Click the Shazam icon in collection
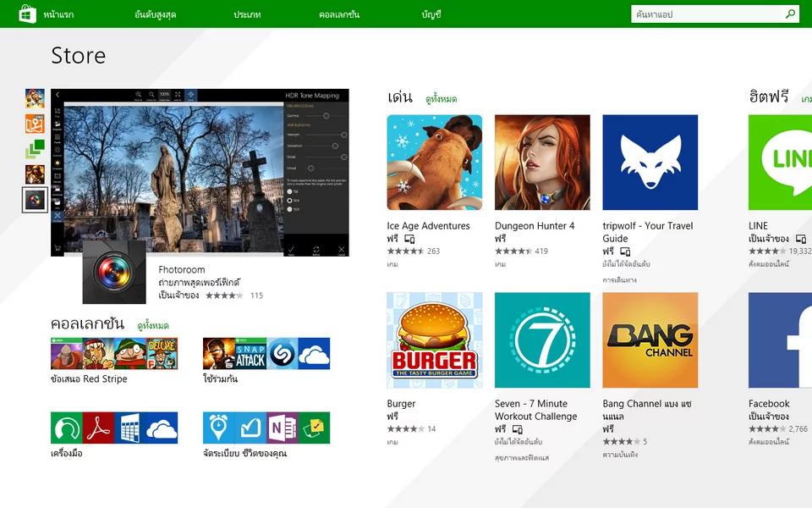 click(x=283, y=354)
